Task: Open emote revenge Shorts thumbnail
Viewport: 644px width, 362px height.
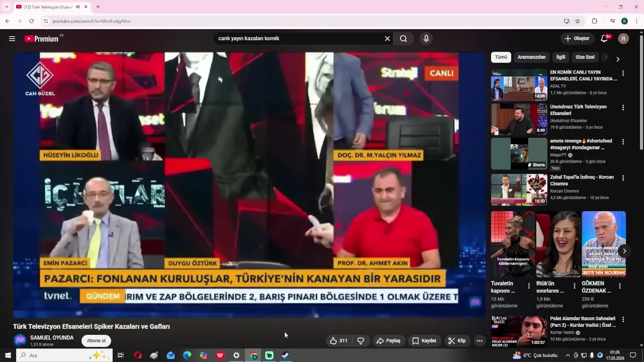Action: 519,154
